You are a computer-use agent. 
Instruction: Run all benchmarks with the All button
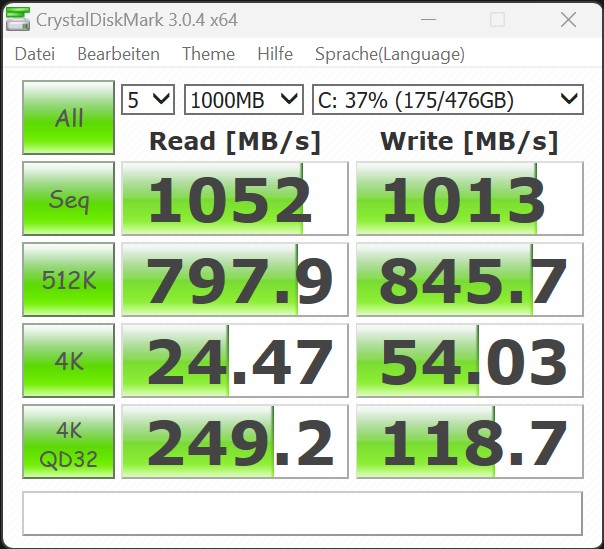pyautogui.click(x=69, y=118)
